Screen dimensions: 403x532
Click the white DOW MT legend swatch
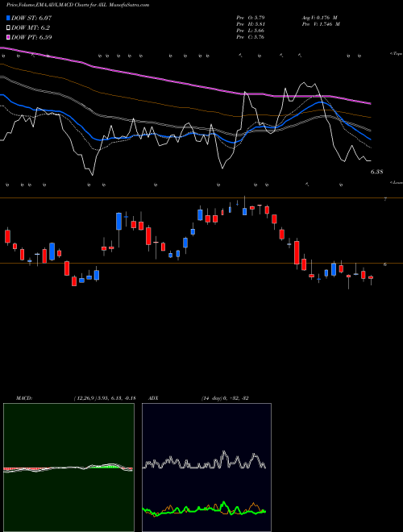(x=9, y=27)
